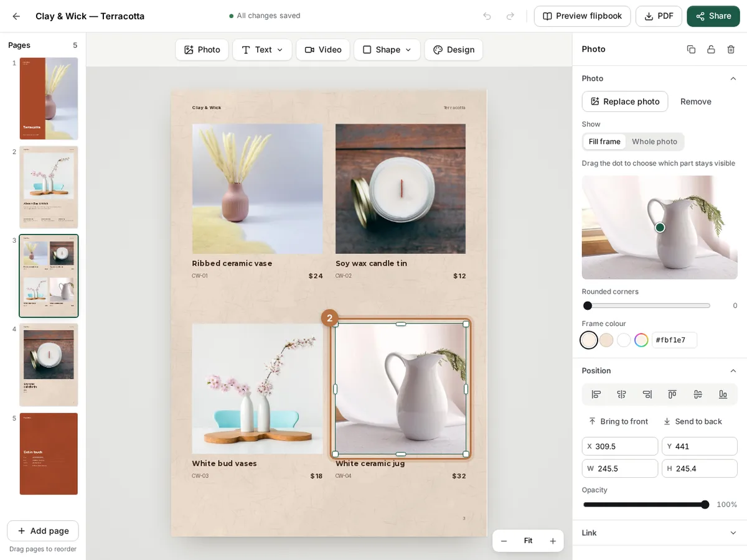Image resolution: width=747 pixels, height=560 pixels.
Task: Click the X position field
Action: [620, 446]
